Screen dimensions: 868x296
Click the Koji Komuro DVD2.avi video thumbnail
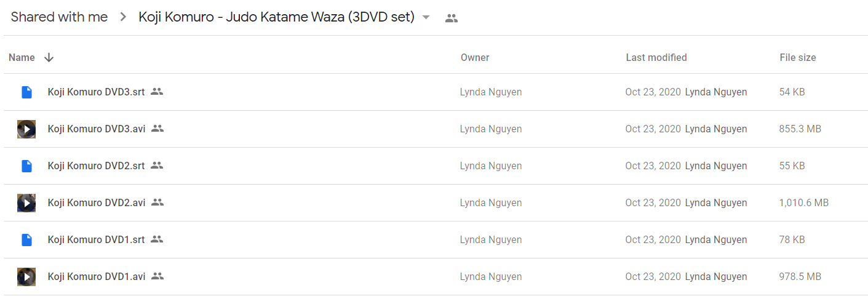26,203
